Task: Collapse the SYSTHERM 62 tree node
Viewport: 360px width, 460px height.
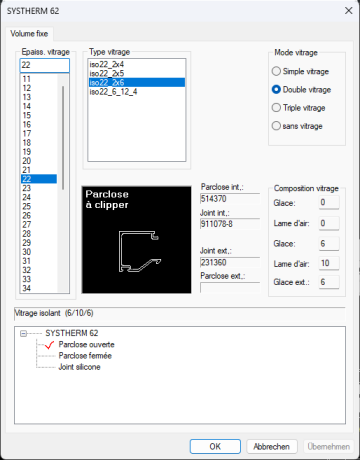Action: point(23,333)
